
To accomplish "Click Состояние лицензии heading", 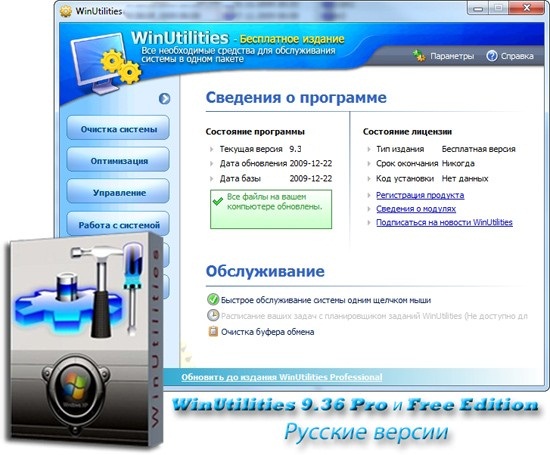I will point(407,132).
